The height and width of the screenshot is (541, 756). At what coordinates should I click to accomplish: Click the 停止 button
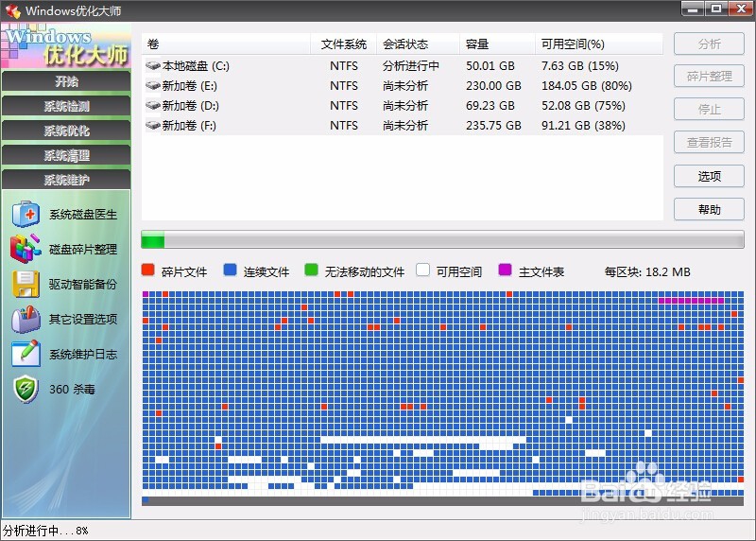[709, 110]
